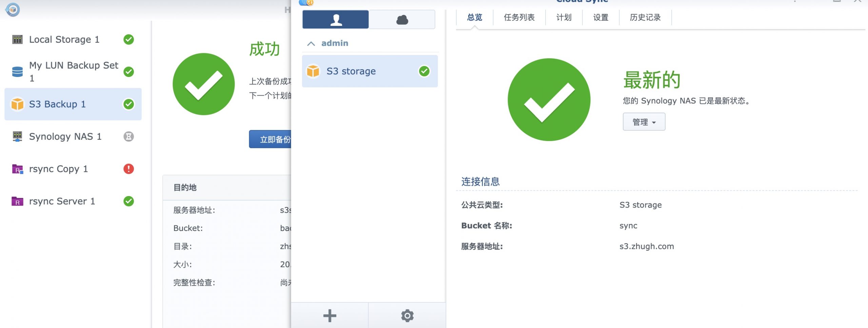Image resolution: width=868 pixels, height=328 pixels.
Task: Click S3 storage green status checkmark
Action: [x=424, y=71]
